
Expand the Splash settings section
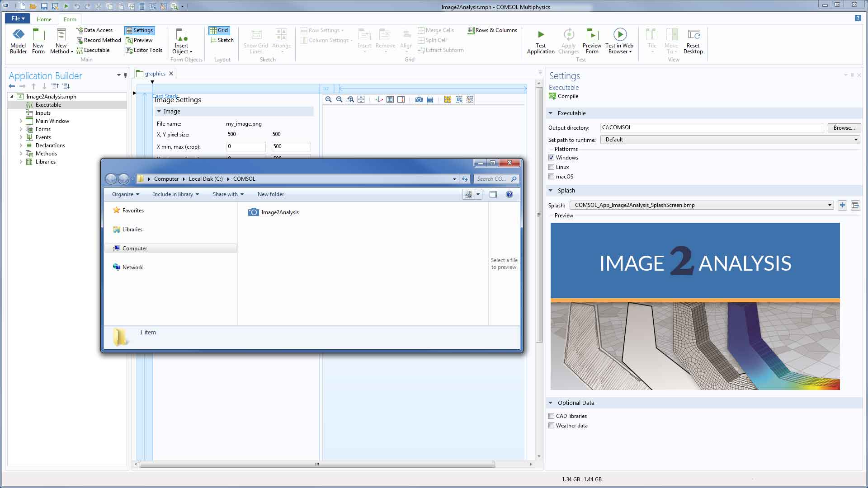(x=551, y=190)
